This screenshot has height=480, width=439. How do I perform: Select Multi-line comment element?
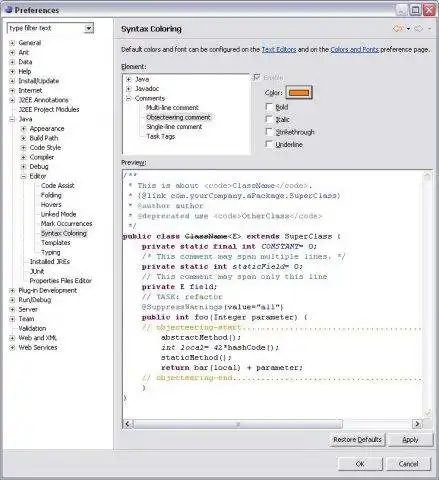(172, 108)
